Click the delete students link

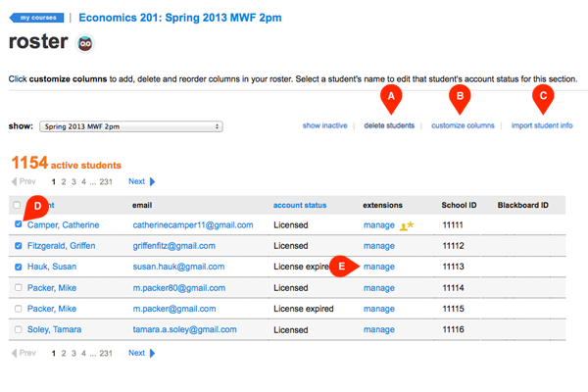(x=389, y=126)
